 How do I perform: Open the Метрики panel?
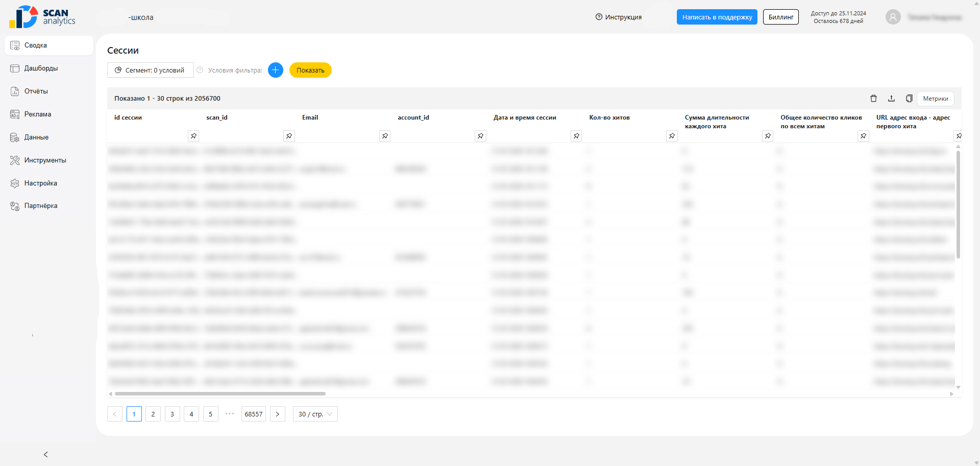936,99
